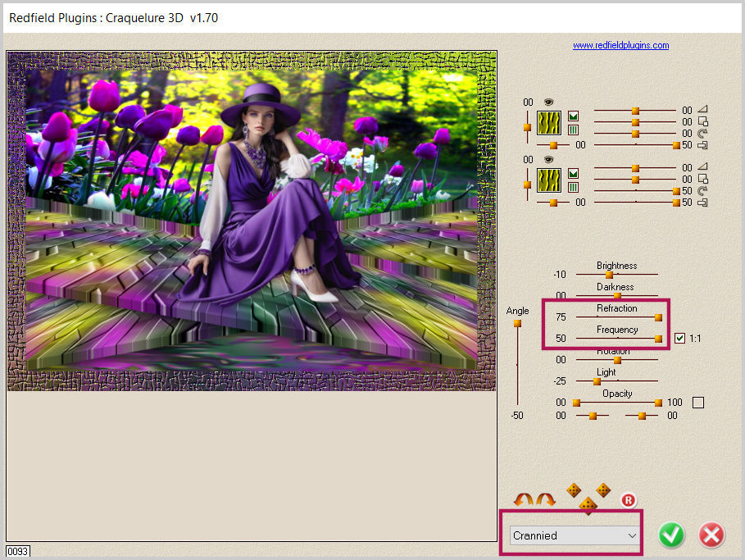Image resolution: width=745 pixels, height=560 pixels.
Task: Tick the empty box beside Opacity 100
Action: click(x=698, y=403)
